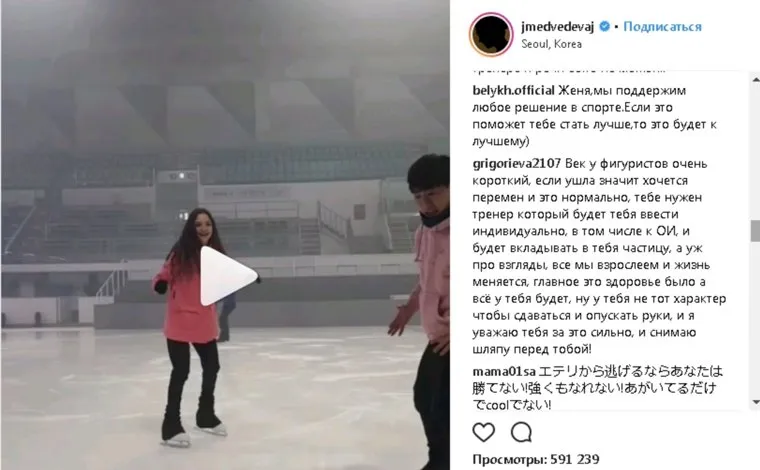The image size is (760, 470).
Task: Play the ice rink video
Action: (227, 276)
